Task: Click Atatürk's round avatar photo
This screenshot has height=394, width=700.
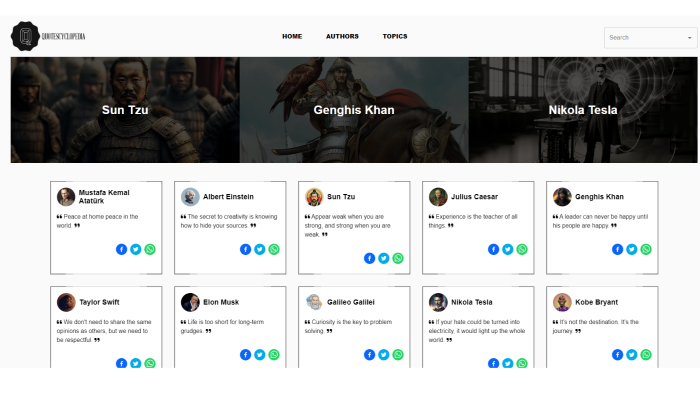Action: click(66, 197)
